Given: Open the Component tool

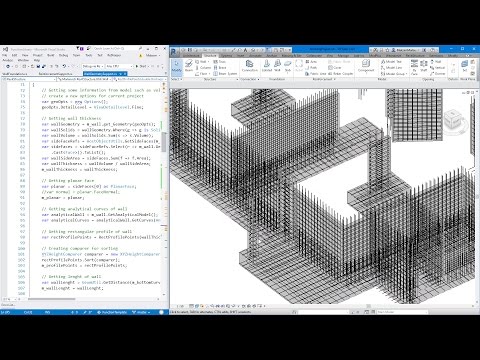Looking at the screenshot, I should pyautogui.click(x=366, y=66).
